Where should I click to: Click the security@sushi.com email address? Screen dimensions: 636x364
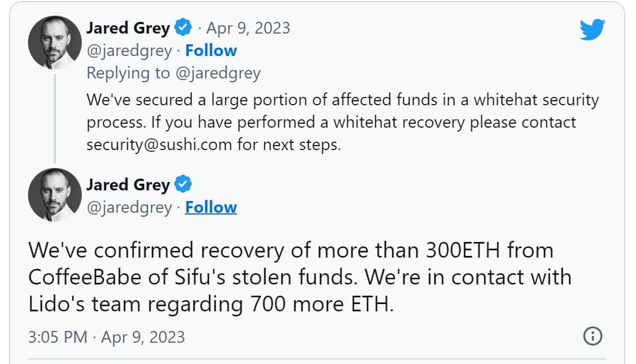coord(159,145)
